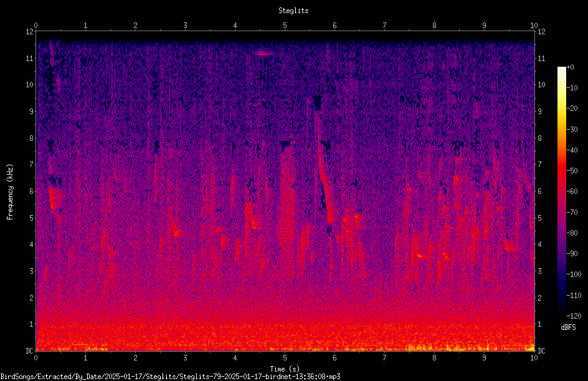Image resolution: width=588 pixels, height=381 pixels.
Task: Click the 5 second mark on bottom time axis
Action: coord(285,358)
